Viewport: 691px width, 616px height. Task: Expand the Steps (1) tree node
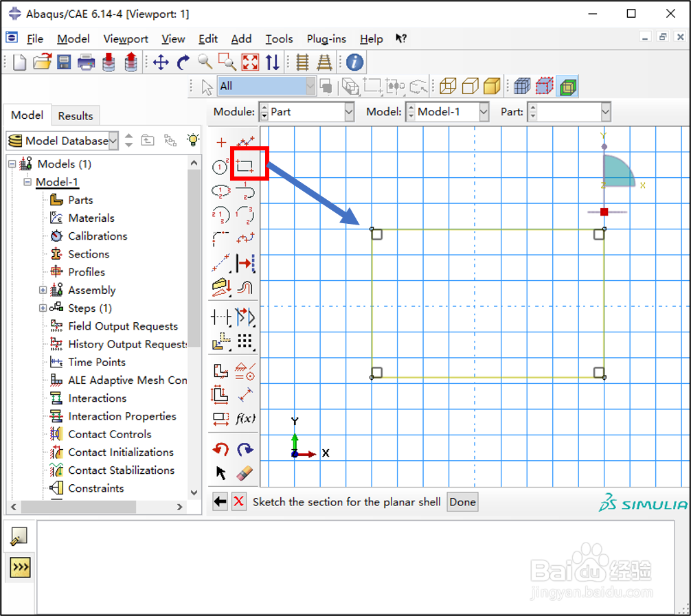43,308
